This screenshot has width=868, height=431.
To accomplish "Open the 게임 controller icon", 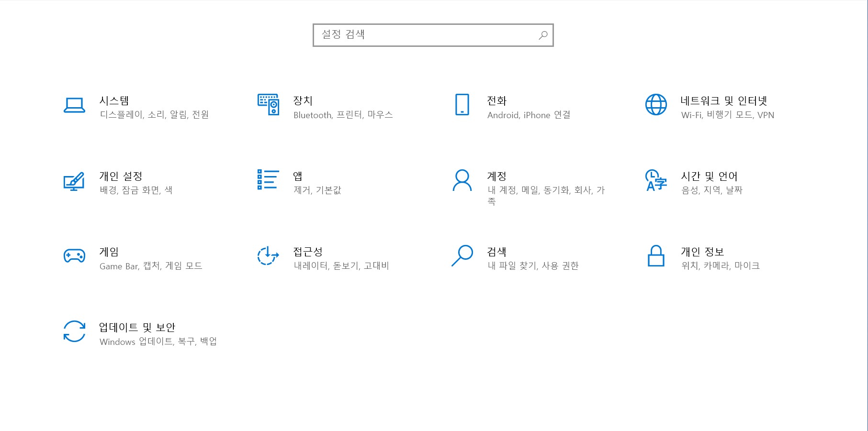I will click(74, 255).
